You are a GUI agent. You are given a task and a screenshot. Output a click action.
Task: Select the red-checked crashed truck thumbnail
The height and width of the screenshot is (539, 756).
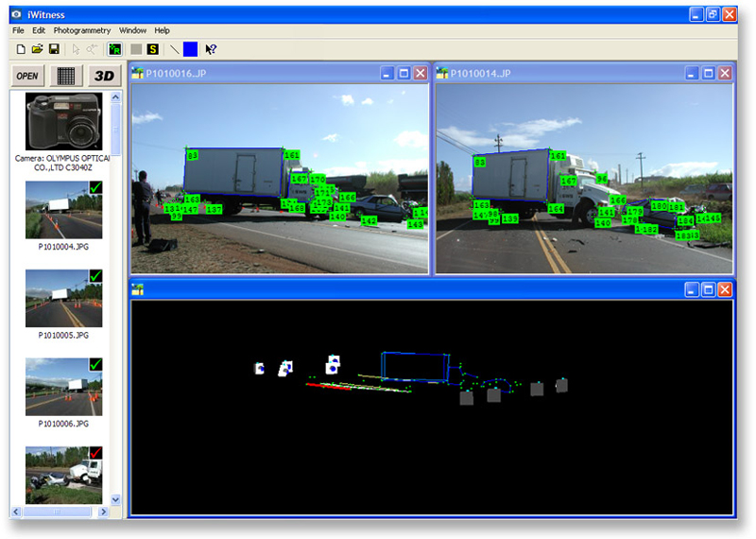[63, 475]
